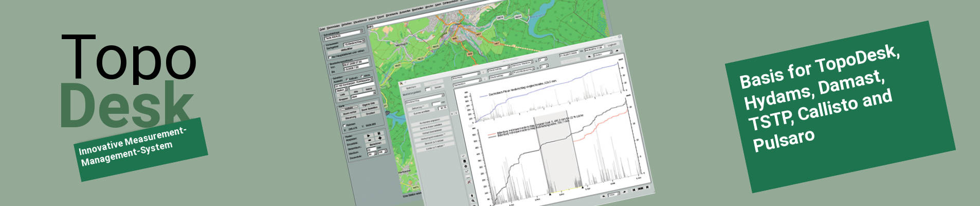The image size is (980, 206).
Task: Click the 'Logbuch' button in the chart window
Action: coord(612,45)
